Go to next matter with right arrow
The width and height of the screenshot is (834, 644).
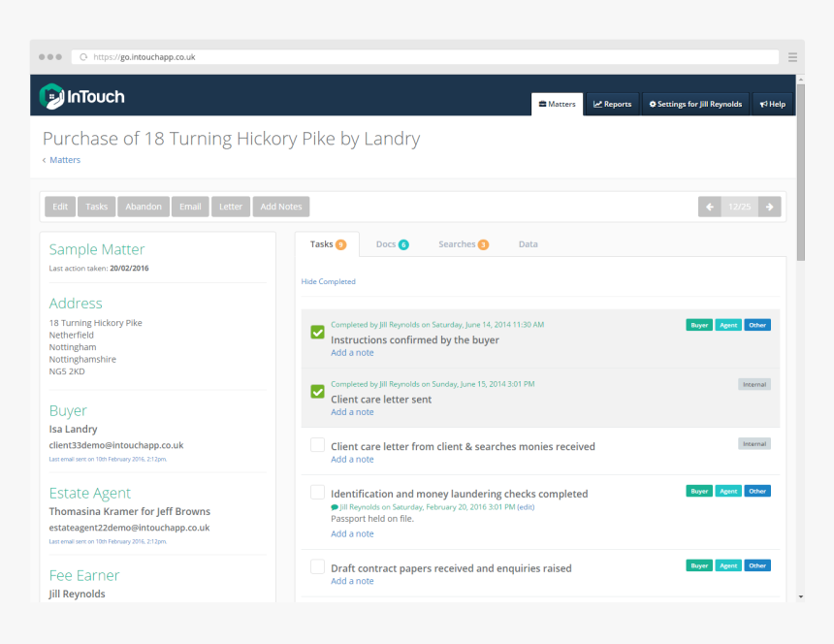coord(769,207)
